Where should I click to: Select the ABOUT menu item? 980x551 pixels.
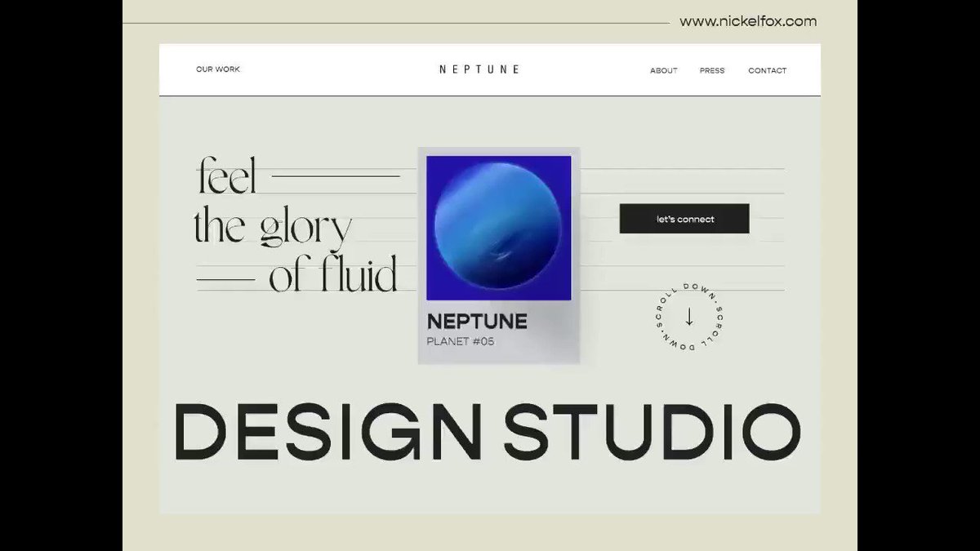pyautogui.click(x=663, y=70)
